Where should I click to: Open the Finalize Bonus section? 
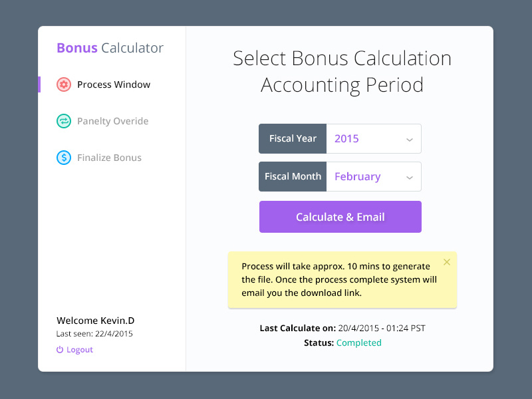click(111, 158)
